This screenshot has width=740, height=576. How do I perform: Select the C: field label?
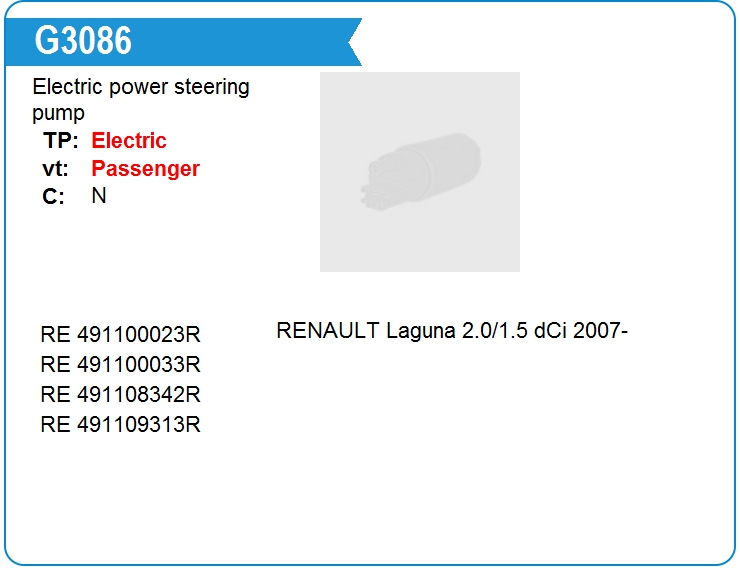coord(54,197)
